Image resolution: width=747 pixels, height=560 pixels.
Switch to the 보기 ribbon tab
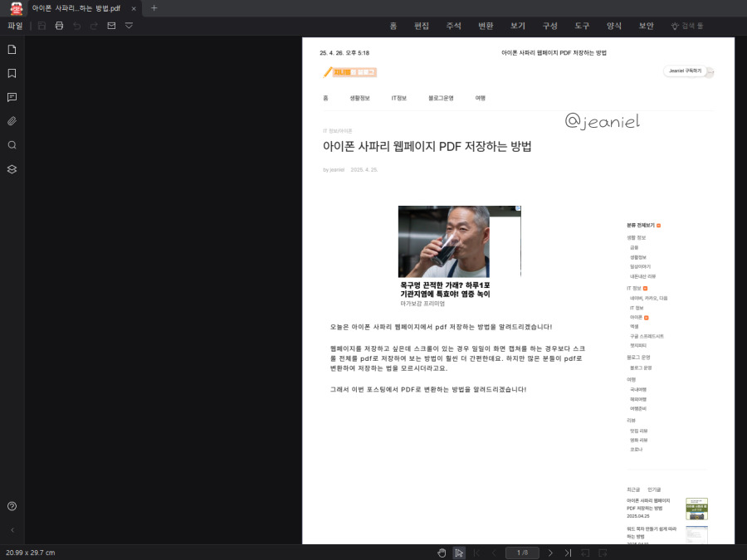click(x=518, y=26)
